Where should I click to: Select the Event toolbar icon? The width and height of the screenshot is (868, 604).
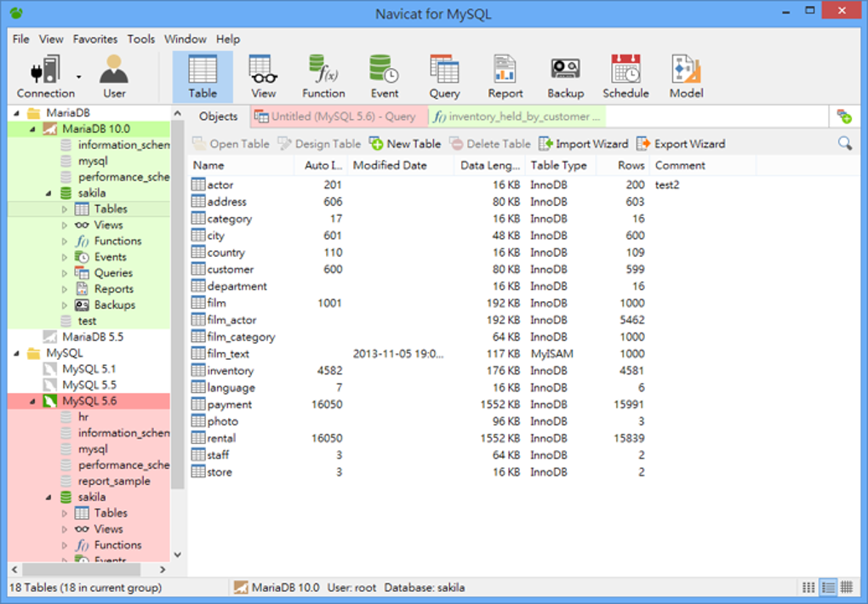point(384,77)
